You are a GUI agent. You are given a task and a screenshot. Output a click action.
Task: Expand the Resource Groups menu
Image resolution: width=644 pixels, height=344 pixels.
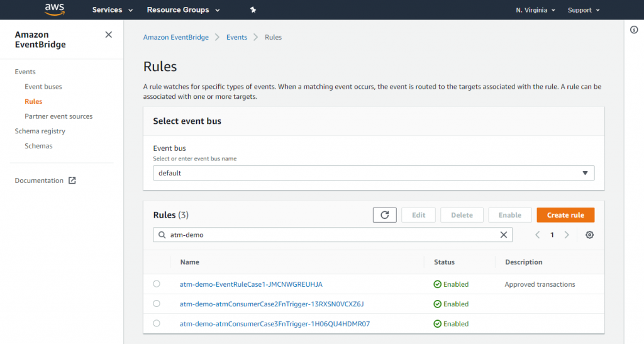[x=183, y=10]
